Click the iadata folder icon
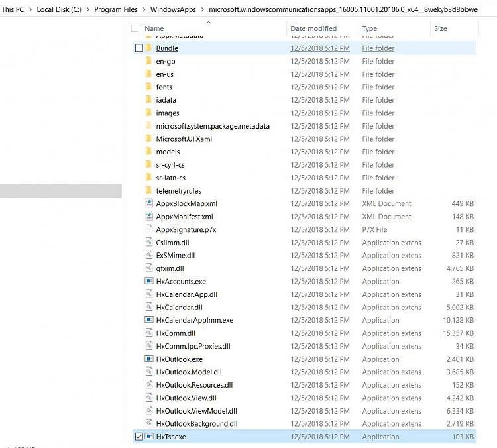Image resolution: width=497 pixels, height=448 pixels. 148,100
